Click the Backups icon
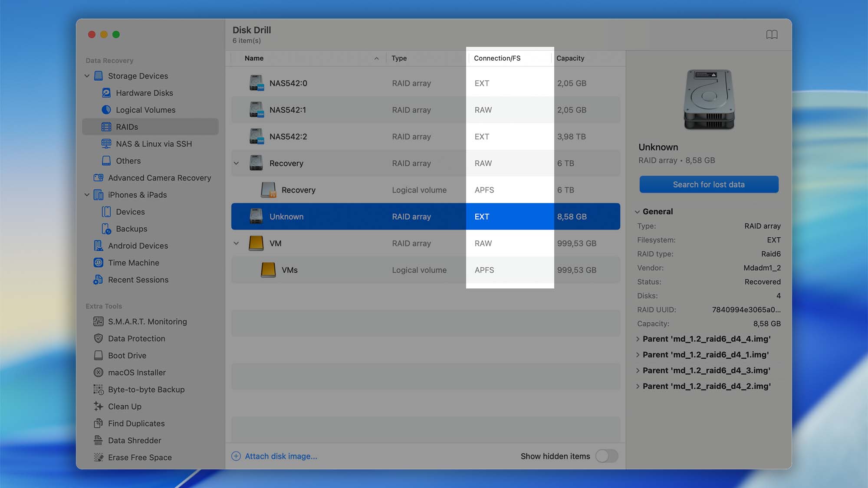868x488 pixels. tap(106, 229)
